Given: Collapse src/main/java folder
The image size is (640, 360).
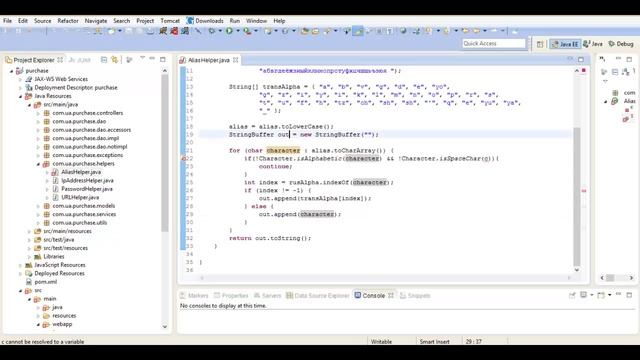Looking at the screenshot, I should 29,105.
